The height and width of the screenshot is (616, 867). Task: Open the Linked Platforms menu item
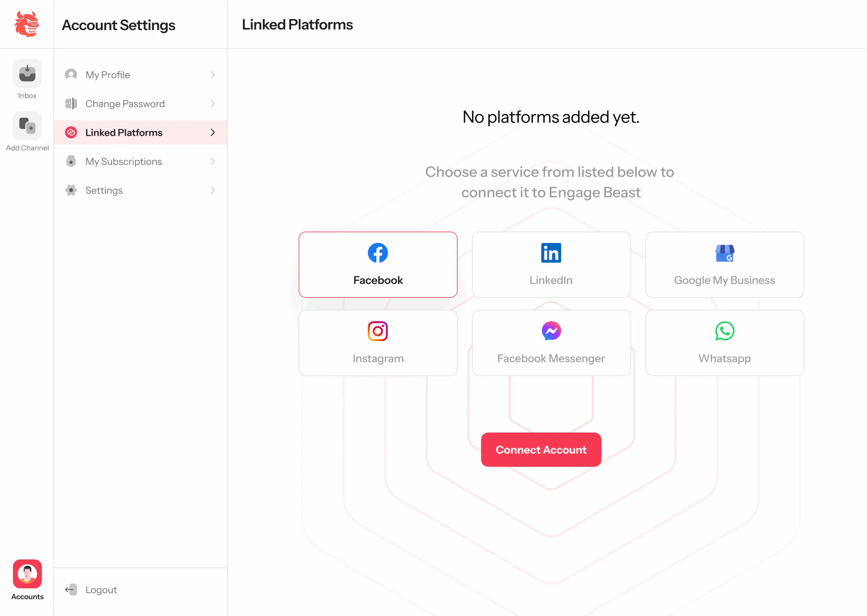tap(124, 132)
